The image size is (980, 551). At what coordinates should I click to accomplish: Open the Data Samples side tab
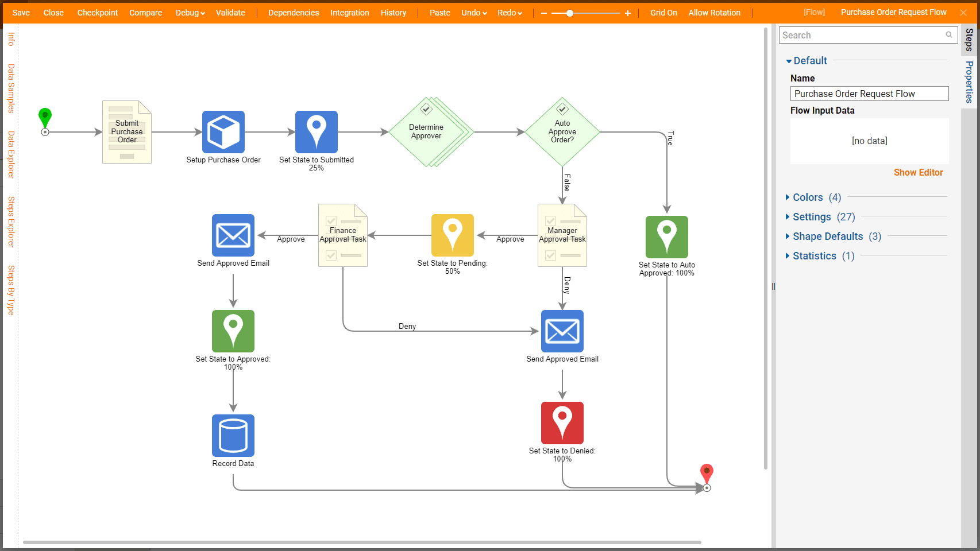click(x=11, y=88)
